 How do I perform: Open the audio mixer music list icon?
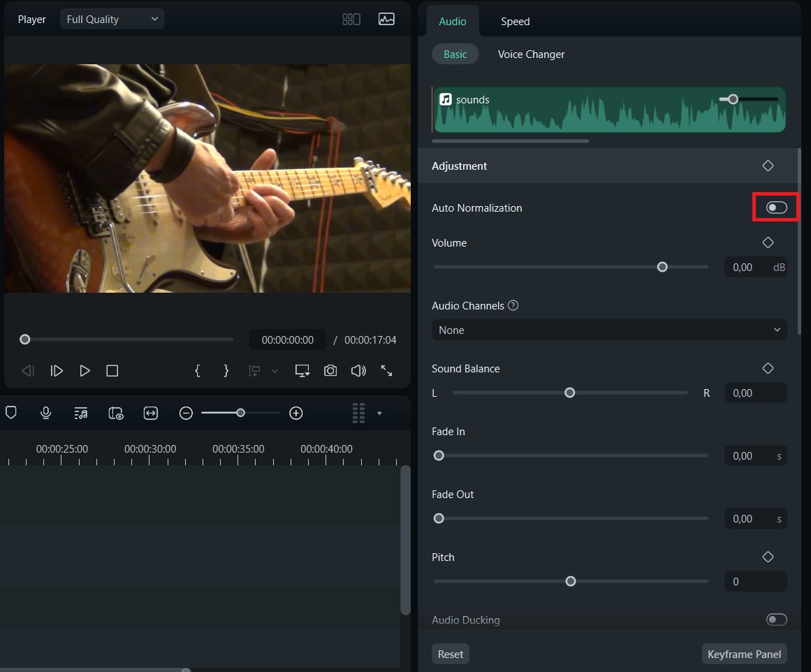click(81, 414)
